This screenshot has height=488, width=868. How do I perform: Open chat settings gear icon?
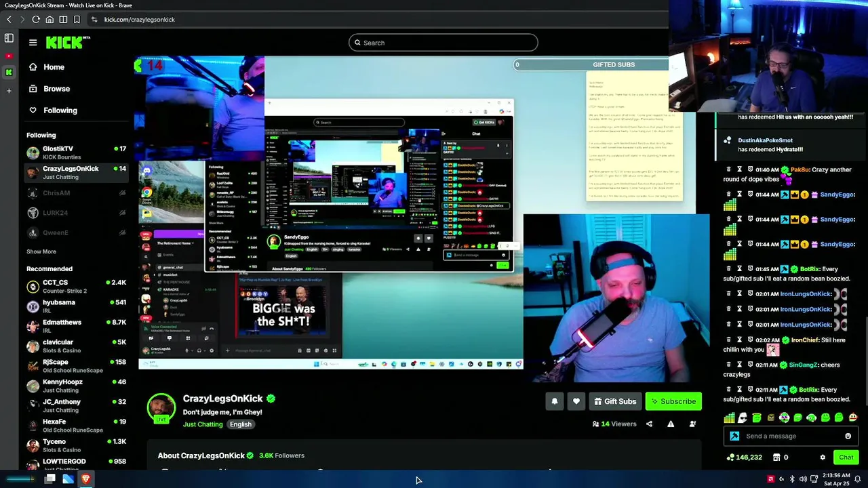(x=823, y=457)
